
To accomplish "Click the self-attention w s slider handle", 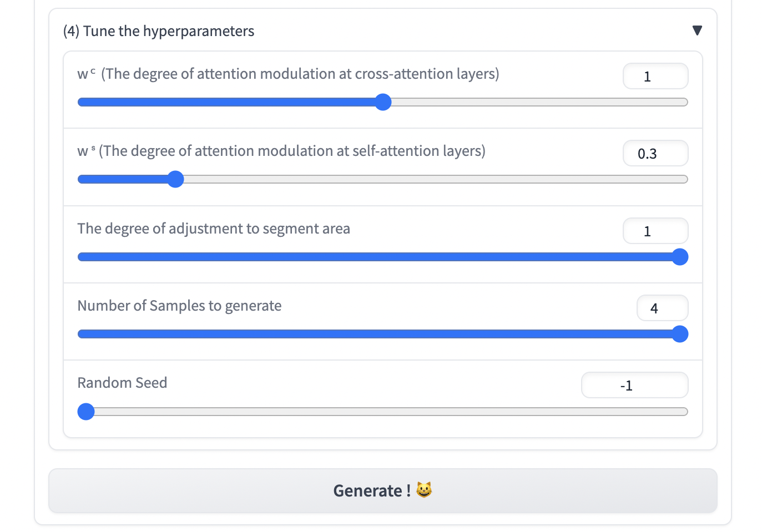I will (175, 179).
